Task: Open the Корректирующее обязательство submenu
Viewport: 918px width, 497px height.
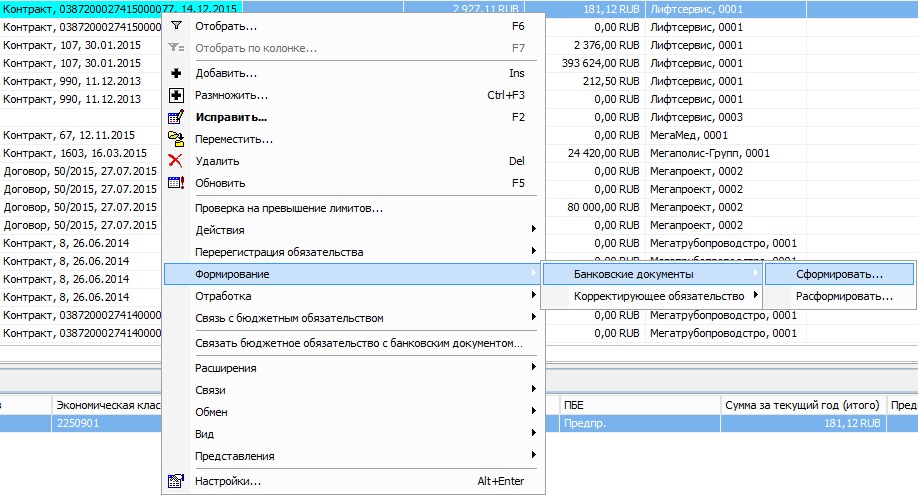Action: [x=658, y=297]
